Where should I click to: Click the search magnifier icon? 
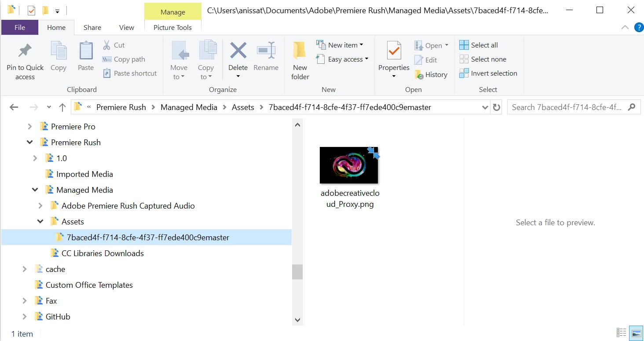click(632, 107)
